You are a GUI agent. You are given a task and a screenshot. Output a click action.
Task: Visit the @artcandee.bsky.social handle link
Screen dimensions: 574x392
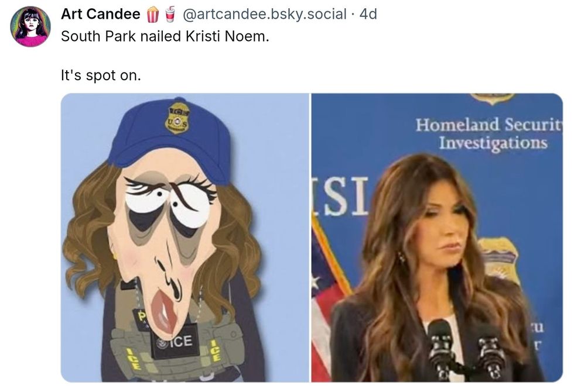[x=265, y=14]
